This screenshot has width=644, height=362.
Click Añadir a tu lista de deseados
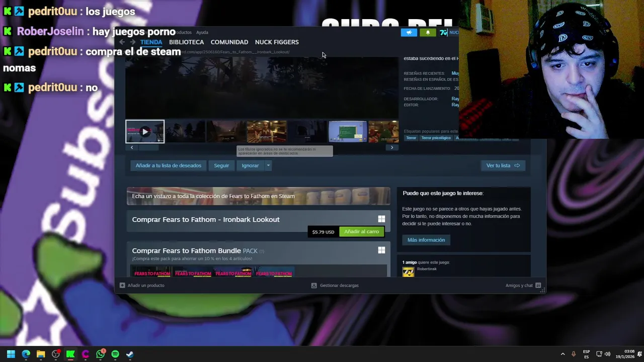[x=168, y=165]
